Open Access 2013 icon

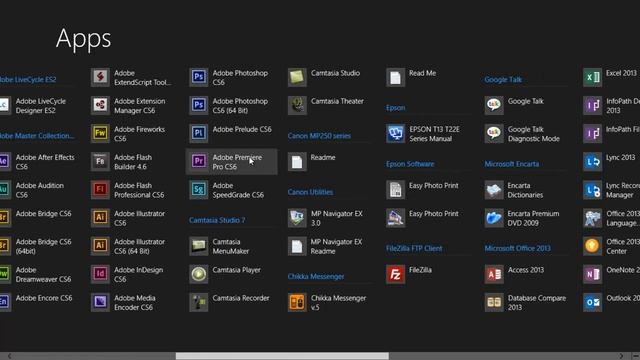pyautogui.click(x=494, y=274)
